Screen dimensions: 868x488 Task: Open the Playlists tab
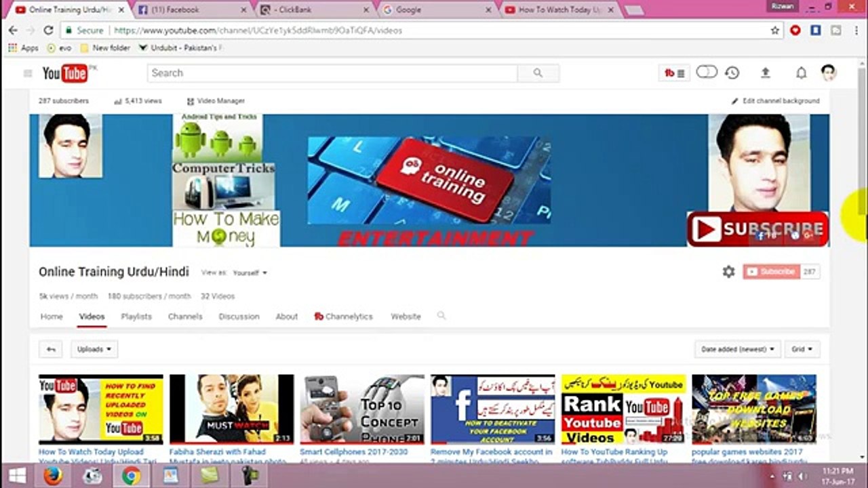pyautogui.click(x=136, y=317)
